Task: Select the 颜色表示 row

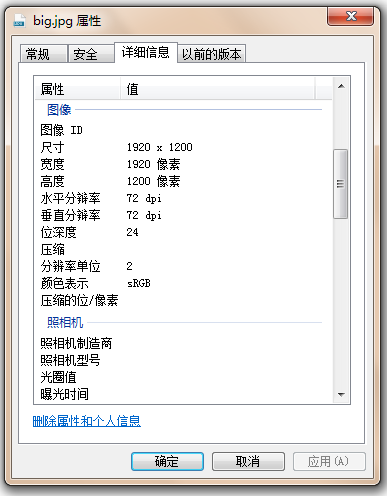Action: tap(183, 283)
